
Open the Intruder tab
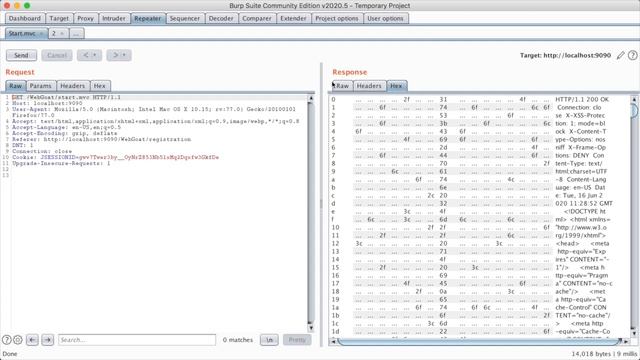click(114, 18)
